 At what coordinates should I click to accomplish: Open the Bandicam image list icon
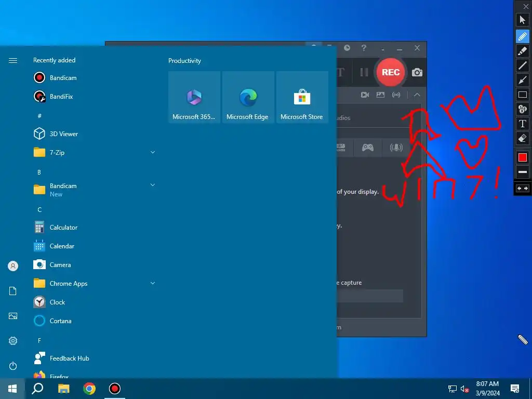click(380, 95)
